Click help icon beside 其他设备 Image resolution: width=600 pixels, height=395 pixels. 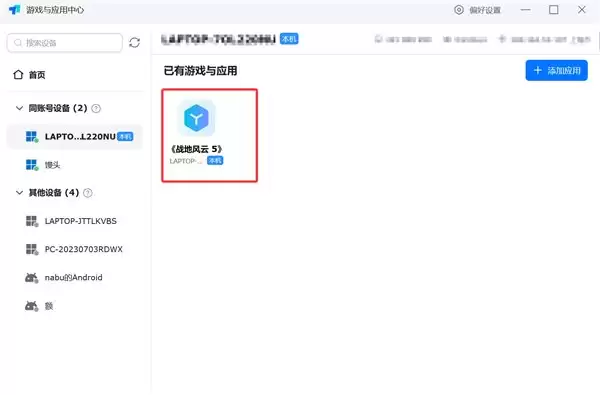point(88,193)
